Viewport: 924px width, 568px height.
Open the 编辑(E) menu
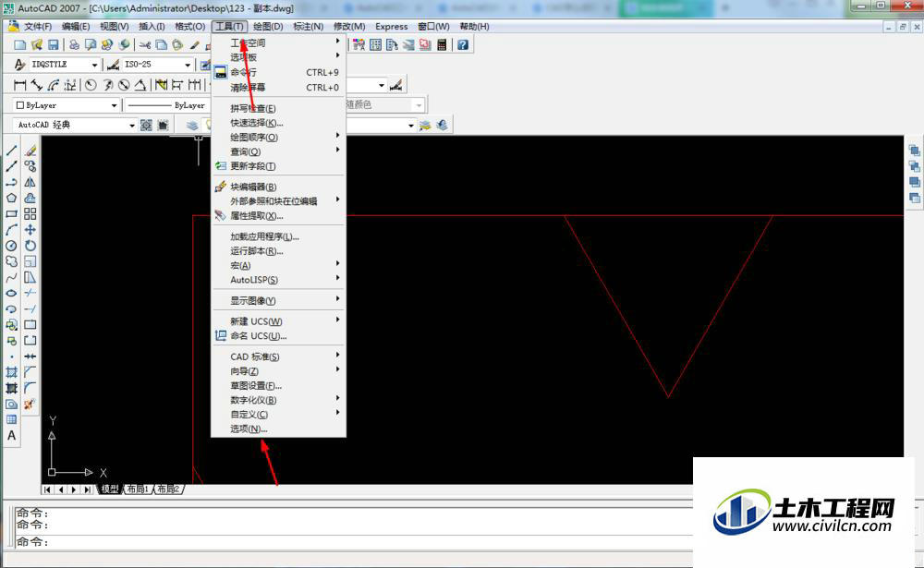click(x=76, y=27)
